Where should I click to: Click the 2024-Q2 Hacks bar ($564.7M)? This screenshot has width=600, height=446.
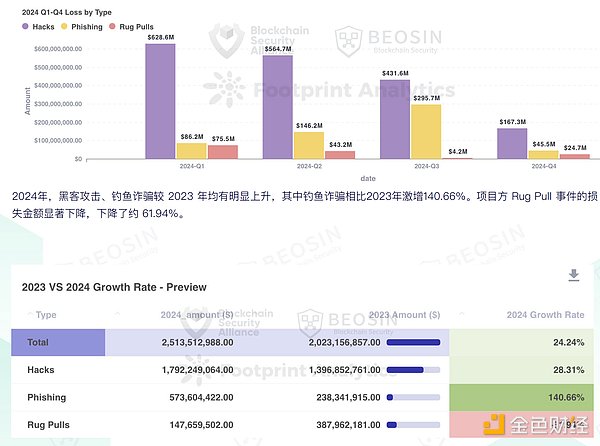click(x=277, y=107)
